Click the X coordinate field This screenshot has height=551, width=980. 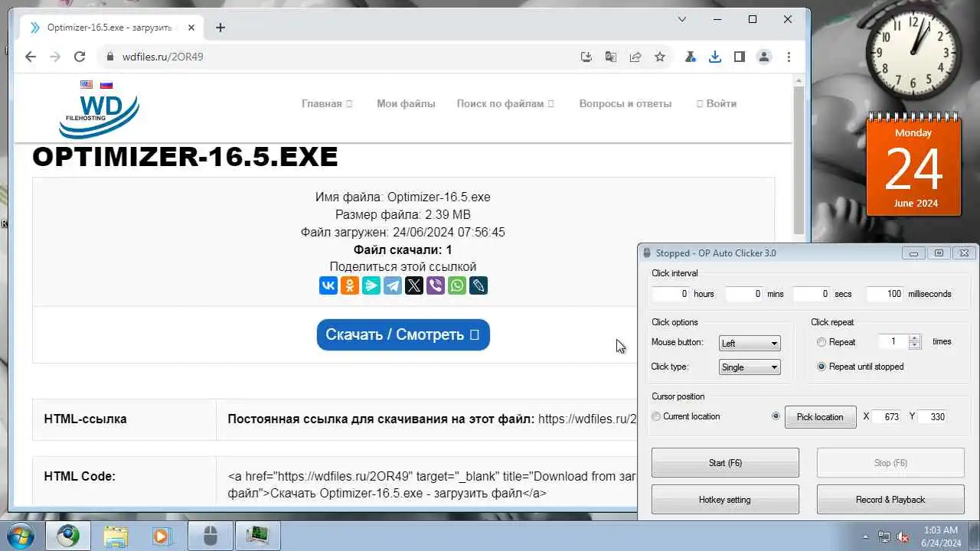click(887, 417)
